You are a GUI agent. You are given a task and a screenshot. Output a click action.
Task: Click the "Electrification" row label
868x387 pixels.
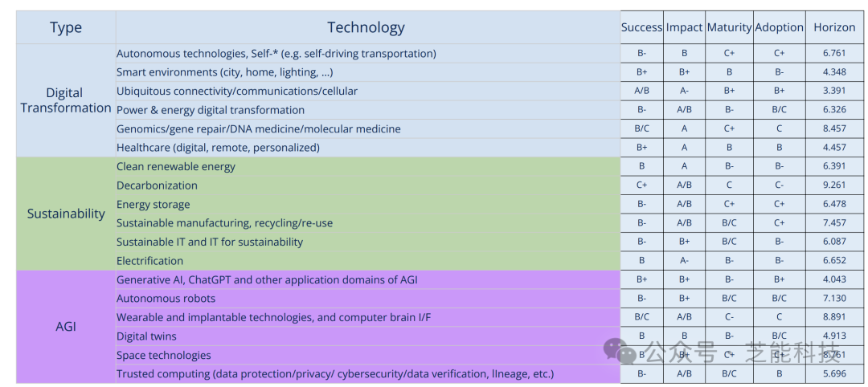coord(149,261)
